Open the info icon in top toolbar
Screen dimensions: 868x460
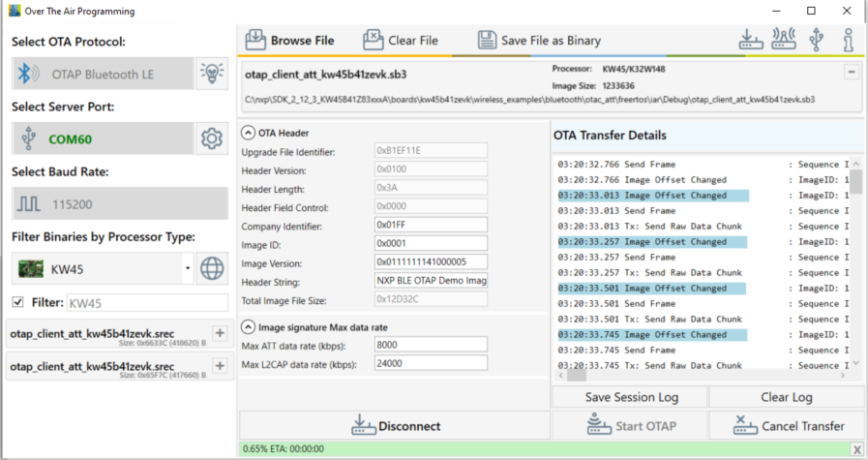point(849,40)
